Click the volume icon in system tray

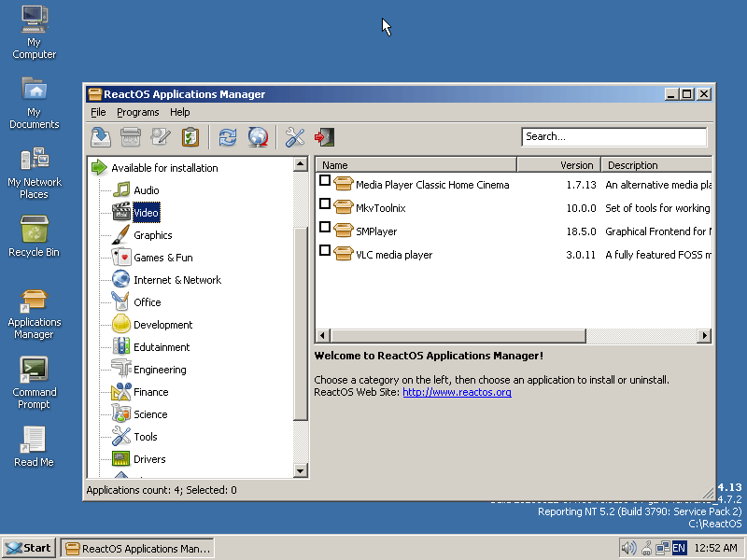[628, 548]
